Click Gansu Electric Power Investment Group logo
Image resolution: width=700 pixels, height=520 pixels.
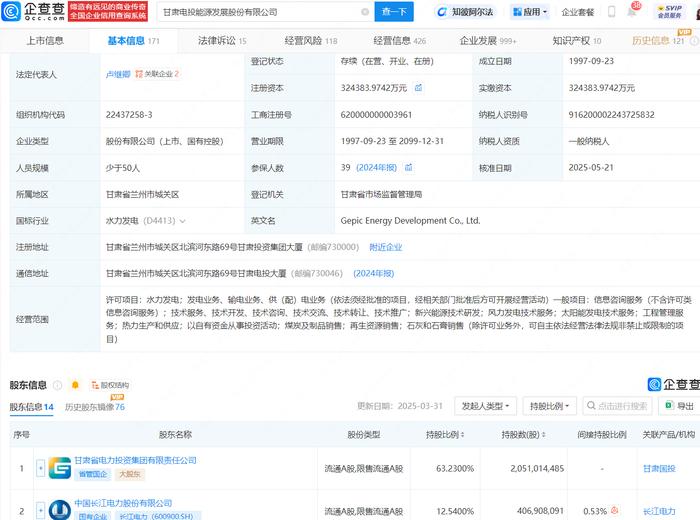coord(60,468)
